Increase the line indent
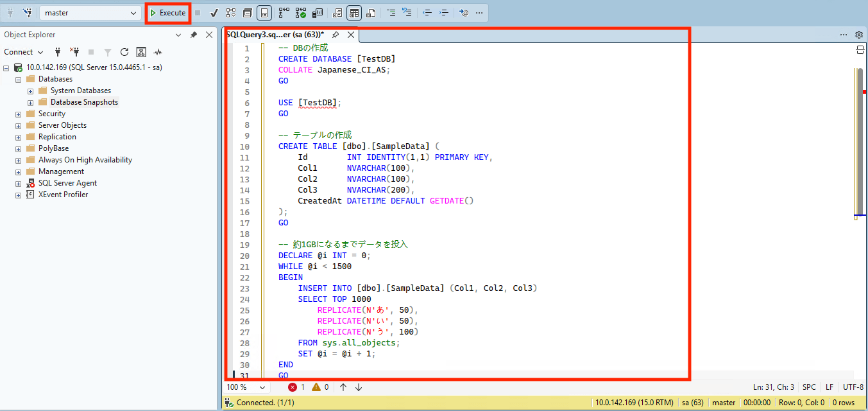Image resolution: width=868 pixels, height=411 pixels. pos(444,13)
